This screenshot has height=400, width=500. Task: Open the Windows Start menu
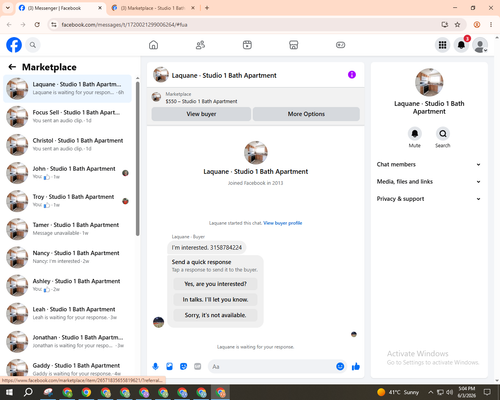point(9,392)
